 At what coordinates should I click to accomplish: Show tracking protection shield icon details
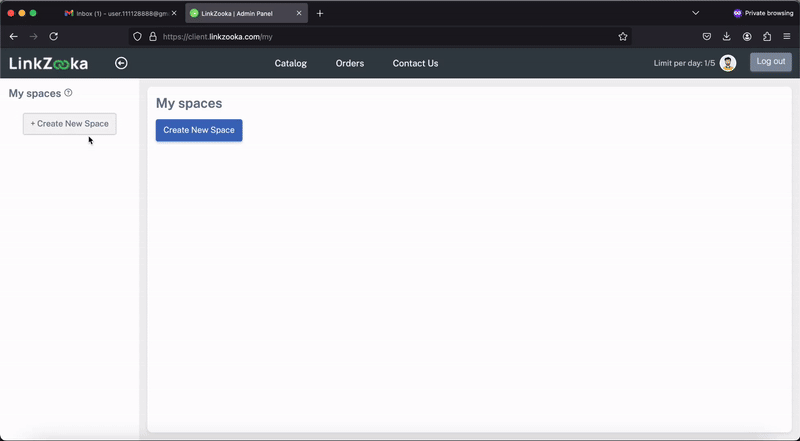coord(137,37)
